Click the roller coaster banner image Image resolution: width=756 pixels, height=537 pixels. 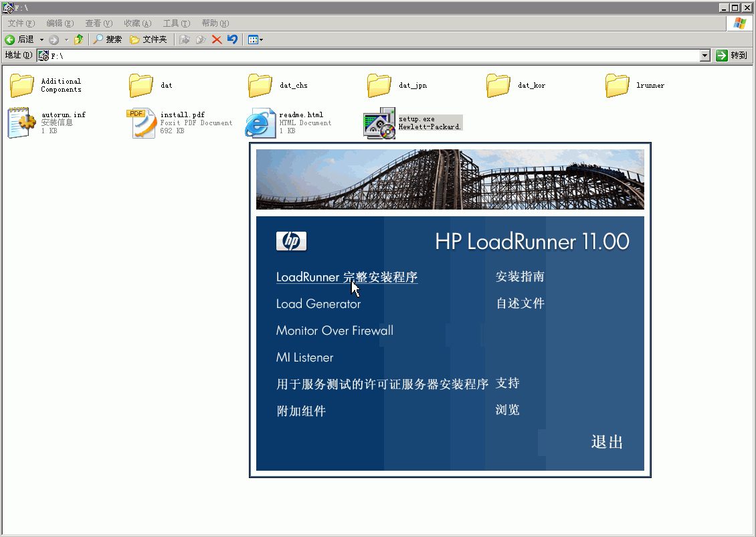pyautogui.click(x=450, y=179)
